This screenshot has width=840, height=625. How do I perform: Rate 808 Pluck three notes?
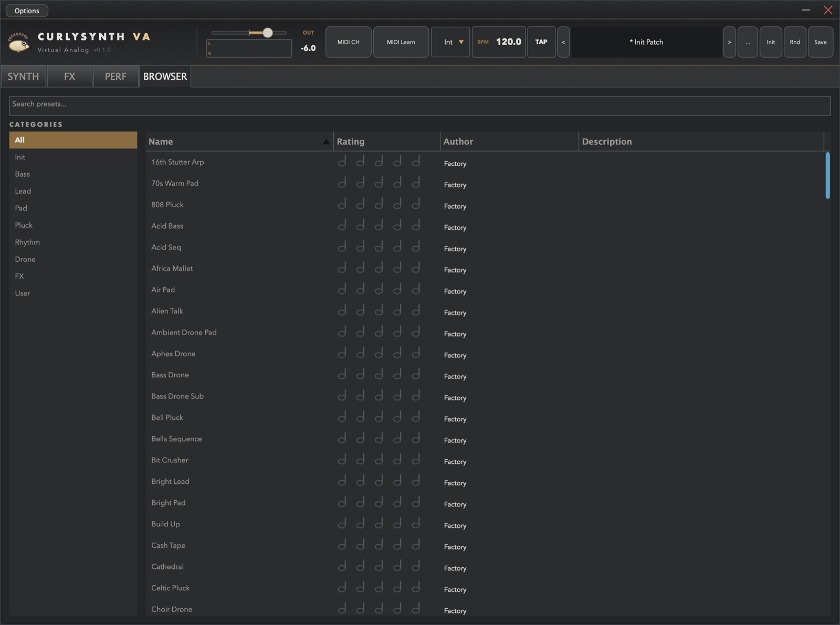[x=379, y=204]
